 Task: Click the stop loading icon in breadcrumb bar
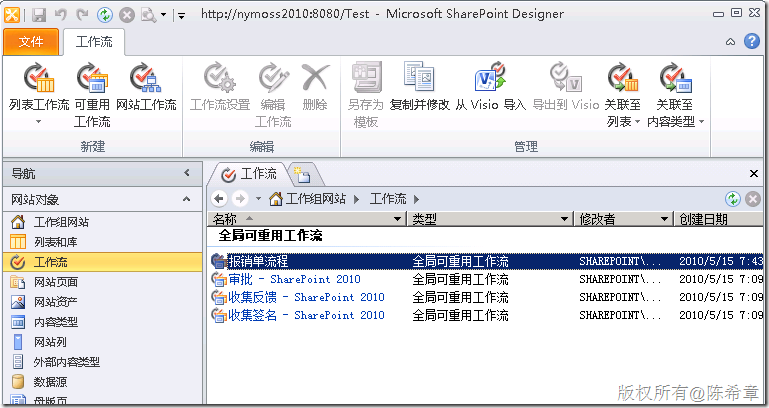coord(752,199)
